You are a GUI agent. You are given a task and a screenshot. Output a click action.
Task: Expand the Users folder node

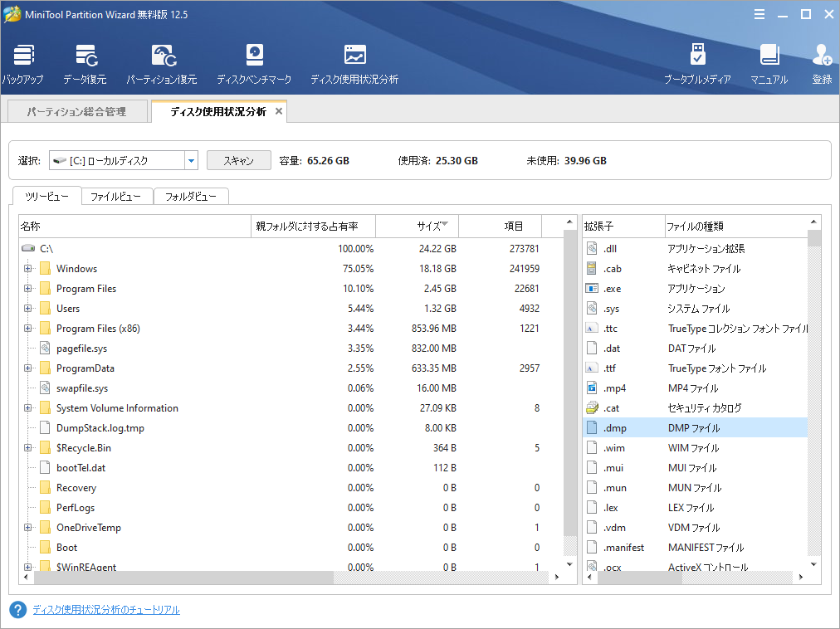28,308
